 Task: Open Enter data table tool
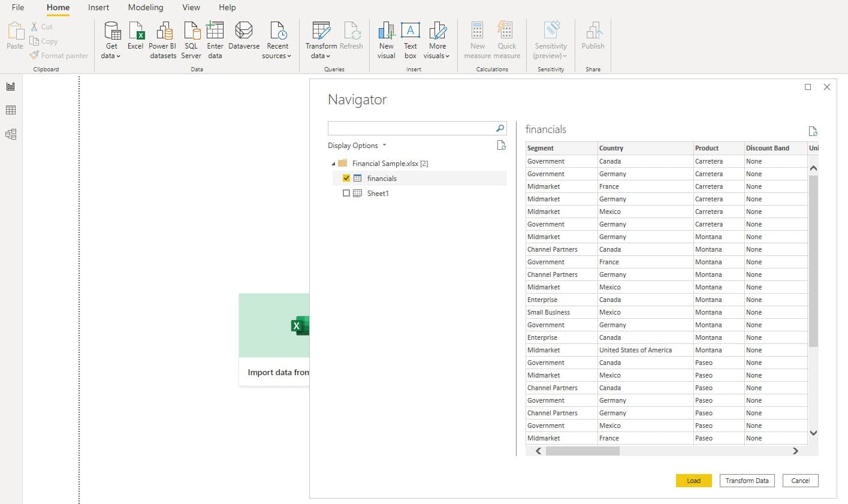point(215,40)
